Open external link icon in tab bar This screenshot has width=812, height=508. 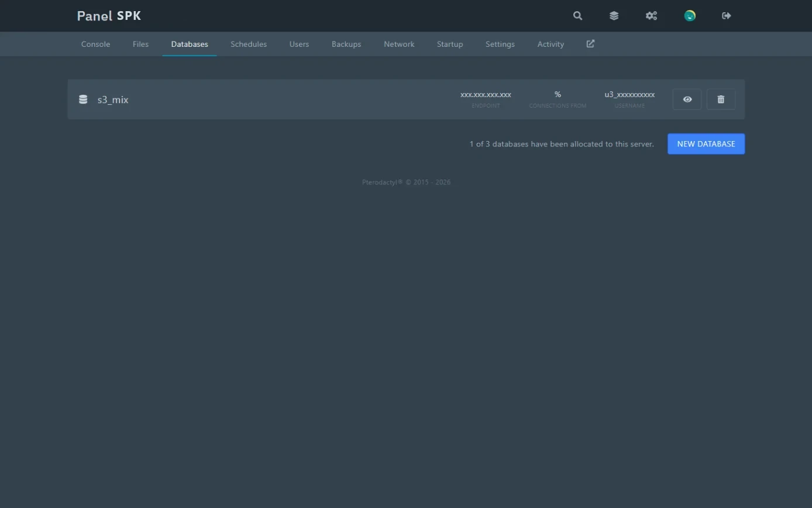(590, 44)
